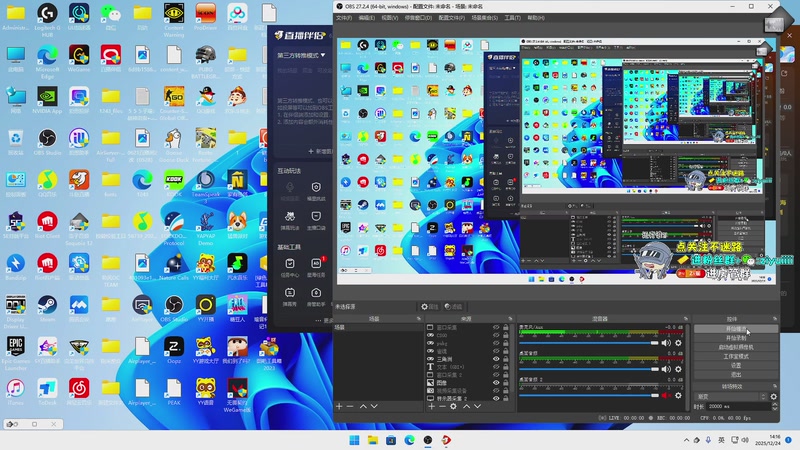Adjust the transition duration stepper arrows
The height and width of the screenshot is (450, 800).
[x=774, y=406]
